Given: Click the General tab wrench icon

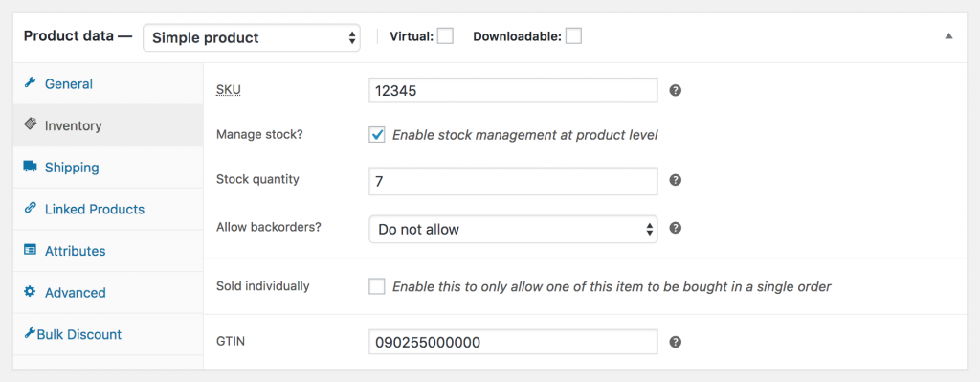Looking at the screenshot, I should [30, 83].
